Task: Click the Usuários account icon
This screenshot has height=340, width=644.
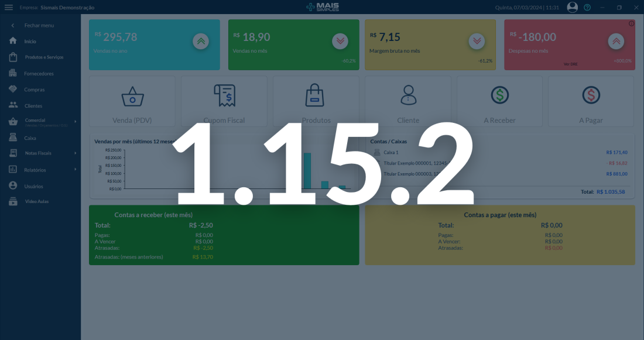Action: [13, 186]
